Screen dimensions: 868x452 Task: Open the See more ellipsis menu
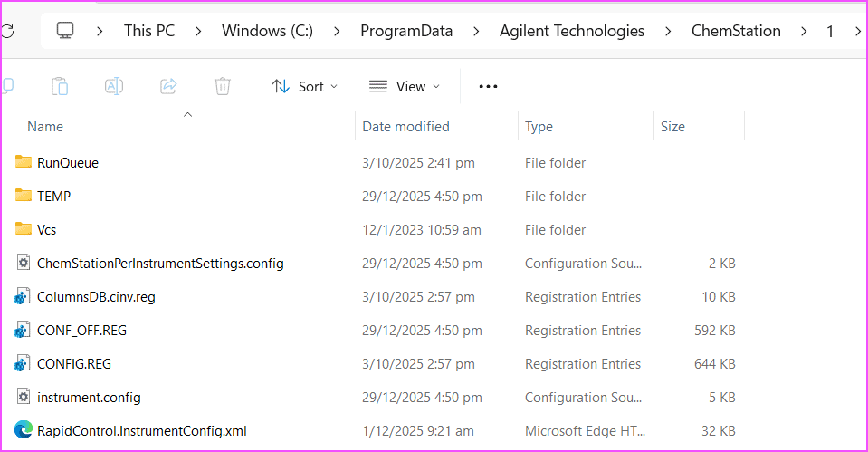(x=488, y=86)
